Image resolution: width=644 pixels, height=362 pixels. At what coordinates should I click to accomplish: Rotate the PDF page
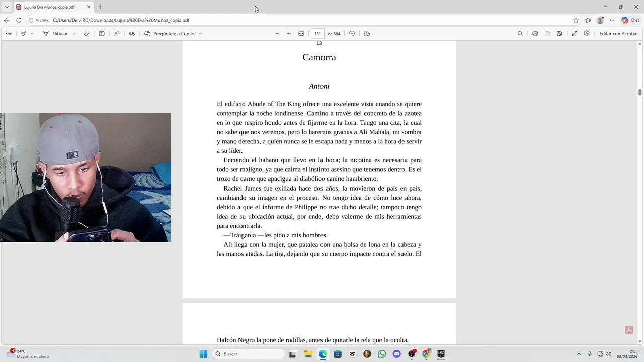[352, 34]
